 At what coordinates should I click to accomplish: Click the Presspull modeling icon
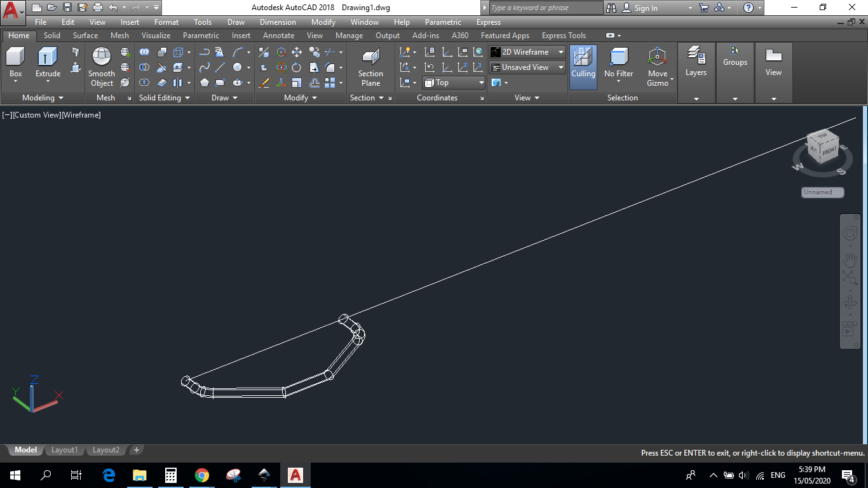pyautogui.click(x=76, y=67)
